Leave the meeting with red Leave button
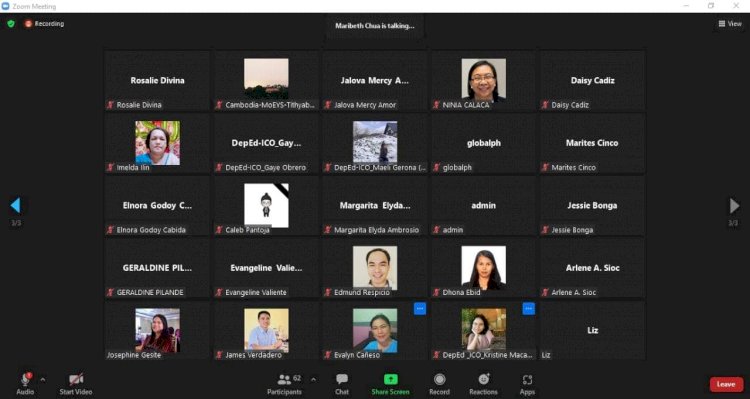This screenshot has width=750, height=399. pos(726,384)
